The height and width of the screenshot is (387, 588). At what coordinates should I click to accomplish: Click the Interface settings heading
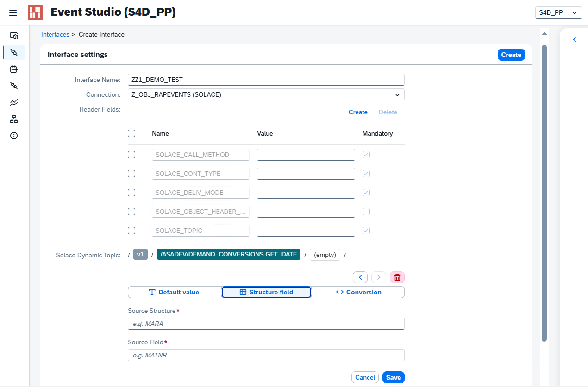(x=78, y=55)
